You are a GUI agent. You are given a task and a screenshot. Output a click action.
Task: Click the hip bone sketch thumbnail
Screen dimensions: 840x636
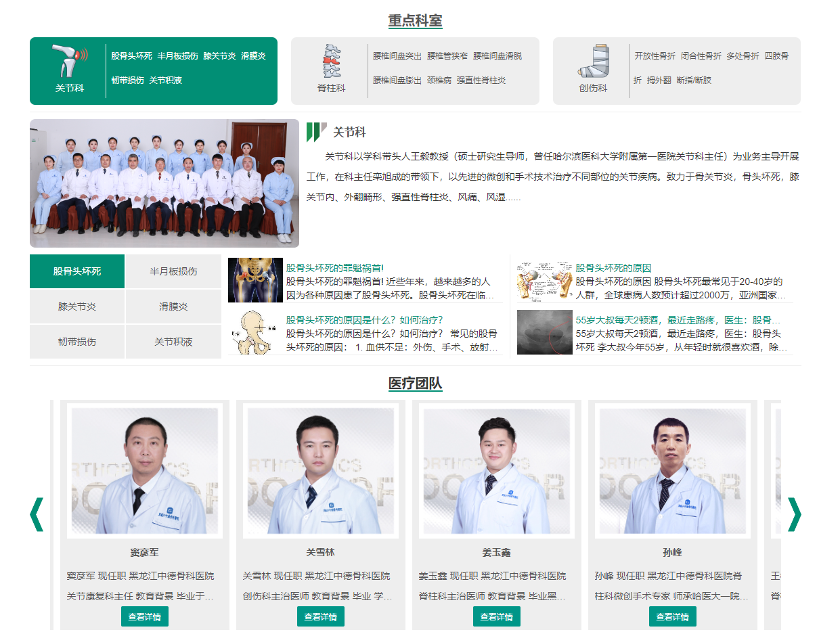pyautogui.click(x=255, y=332)
